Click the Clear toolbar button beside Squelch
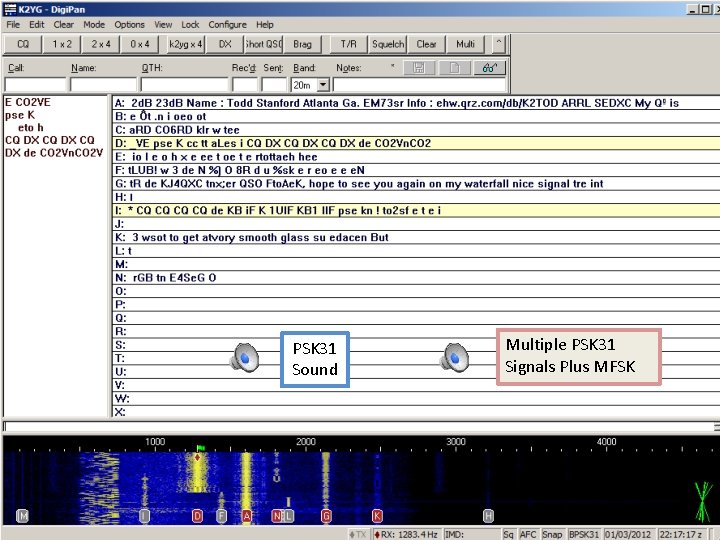This screenshot has width=720, height=540. click(x=426, y=44)
